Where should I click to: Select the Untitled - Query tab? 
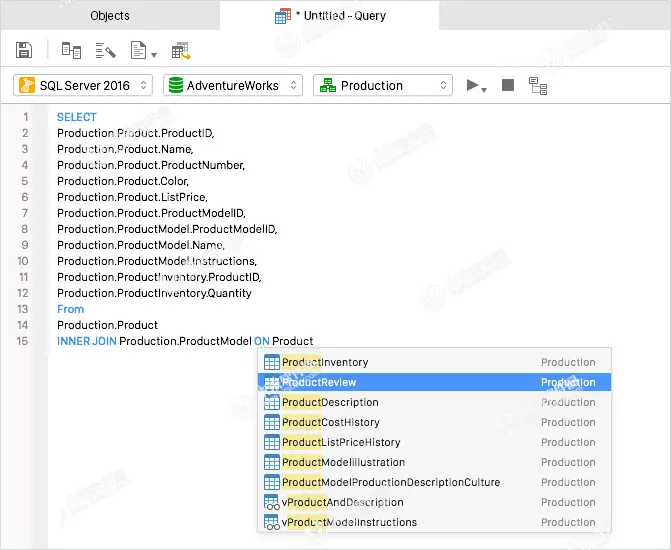(x=330, y=16)
